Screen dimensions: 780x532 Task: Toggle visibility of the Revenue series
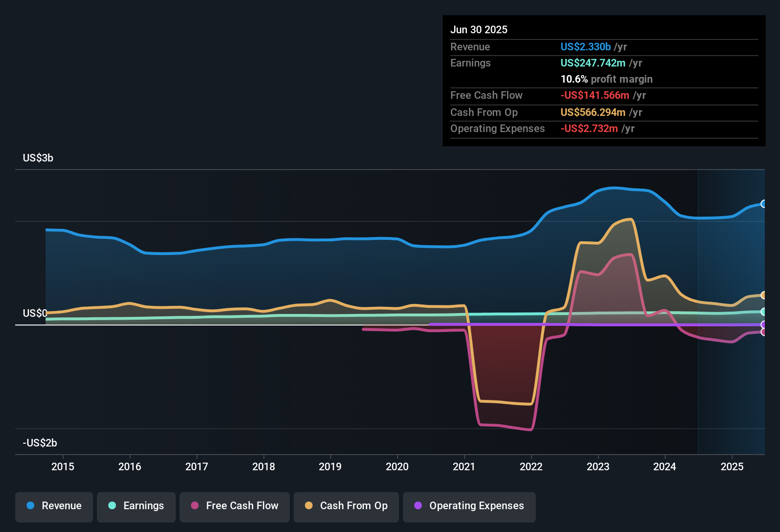click(x=54, y=506)
